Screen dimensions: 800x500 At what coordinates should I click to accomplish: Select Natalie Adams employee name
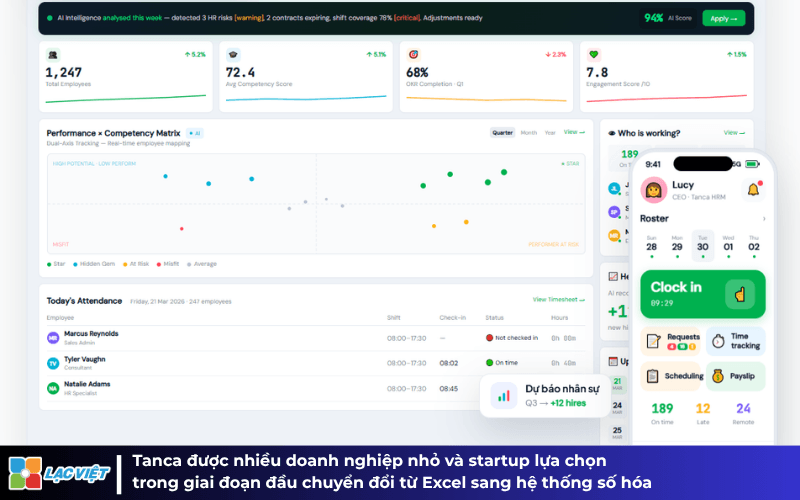pos(87,384)
